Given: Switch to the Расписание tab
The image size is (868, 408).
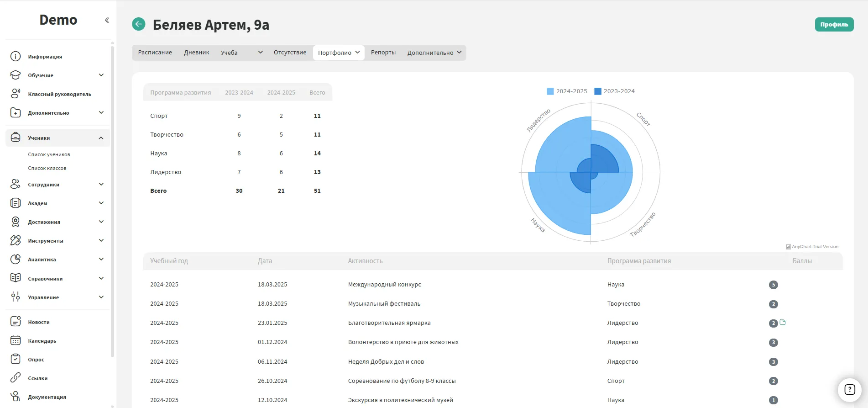Looking at the screenshot, I should (155, 53).
